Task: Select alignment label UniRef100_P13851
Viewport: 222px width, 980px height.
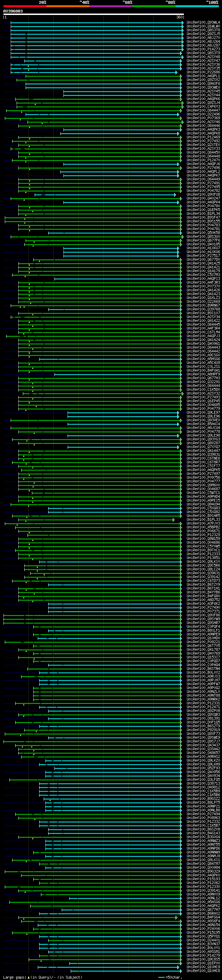Action: pos(203,558)
